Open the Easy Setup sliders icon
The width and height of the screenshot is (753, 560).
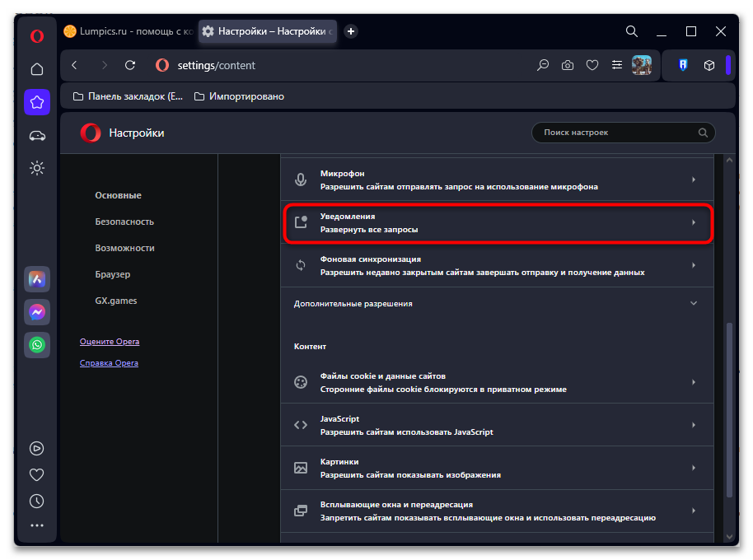pos(616,65)
